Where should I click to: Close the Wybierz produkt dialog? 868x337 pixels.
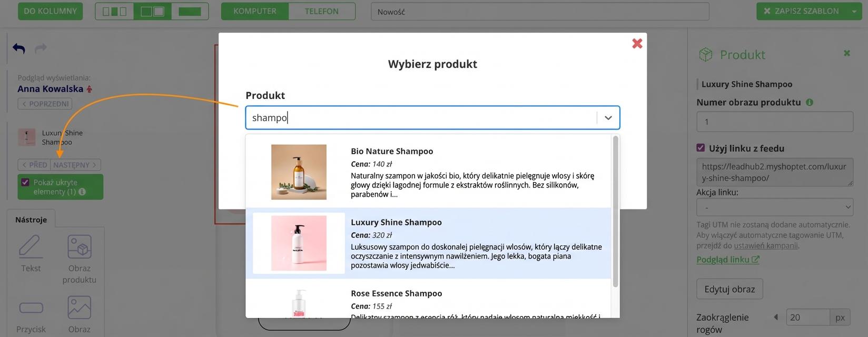click(637, 44)
